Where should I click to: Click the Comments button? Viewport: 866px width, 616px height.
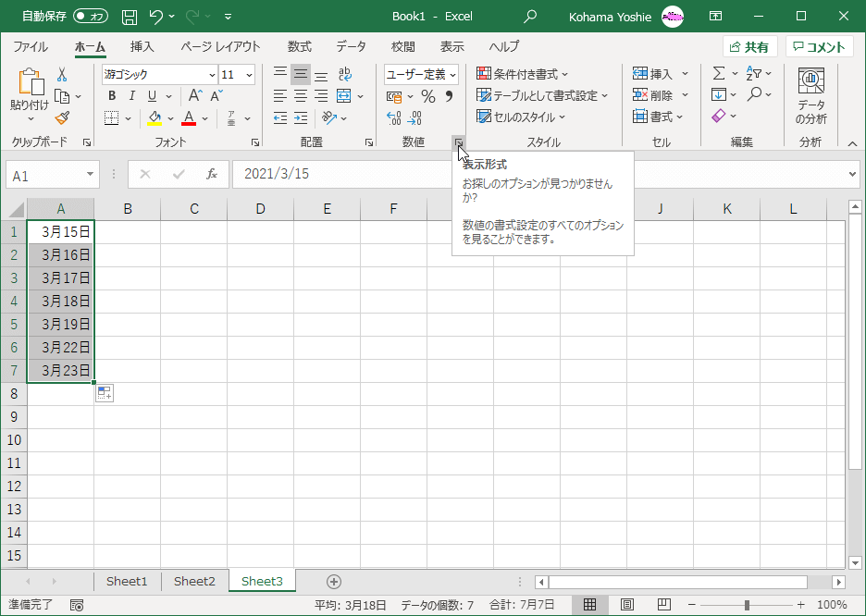(819, 47)
